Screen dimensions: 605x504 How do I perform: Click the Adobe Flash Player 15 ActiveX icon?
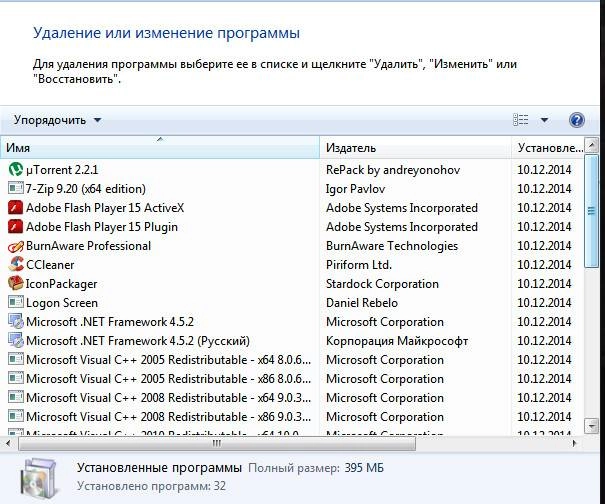tap(16, 207)
